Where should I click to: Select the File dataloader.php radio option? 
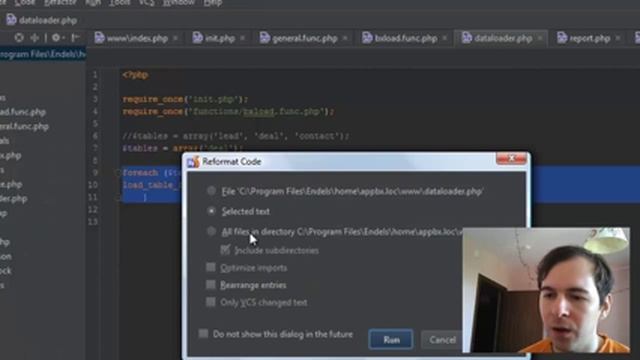[x=211, y=191]
